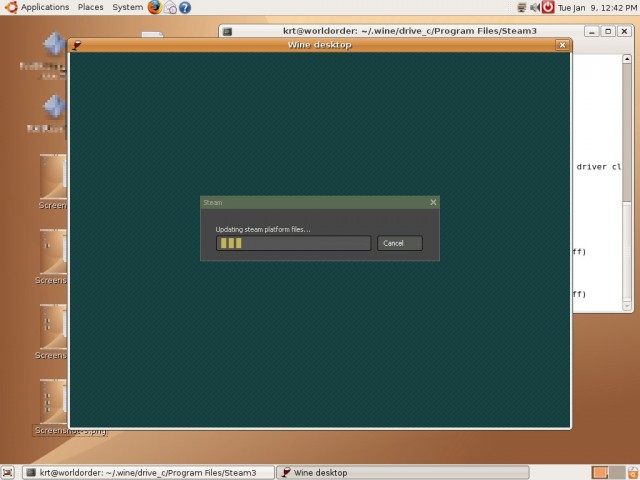The height and width of the screenshot is (480, 640).
Task: Click the Steam update progress bar
Action: [x=293, y=243]
